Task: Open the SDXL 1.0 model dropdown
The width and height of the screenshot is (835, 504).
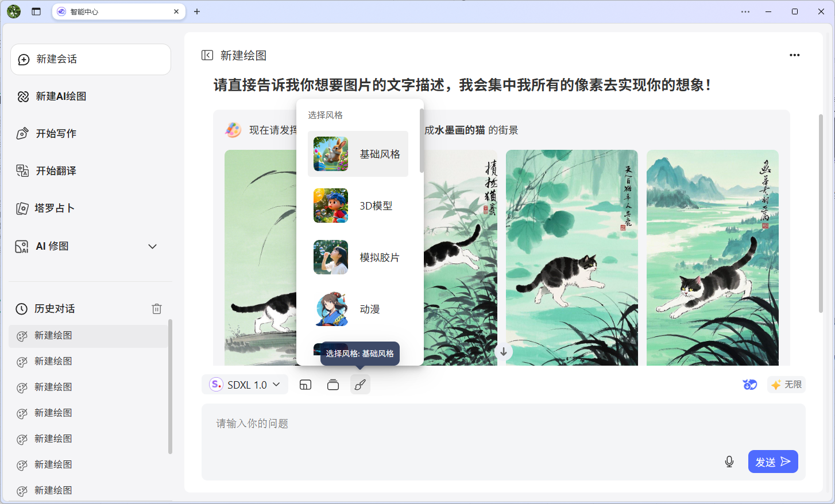Action: pyautogui.click(x=245, y=385)
